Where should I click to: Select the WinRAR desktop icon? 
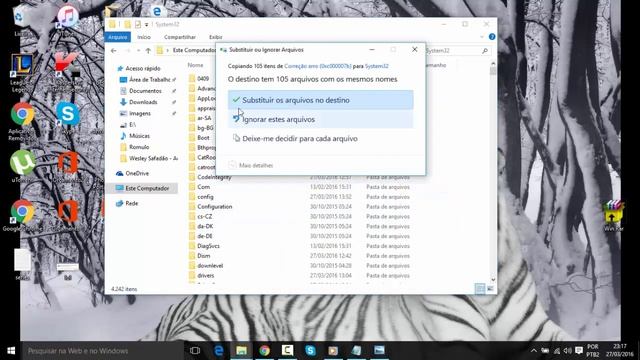point(613,216)
